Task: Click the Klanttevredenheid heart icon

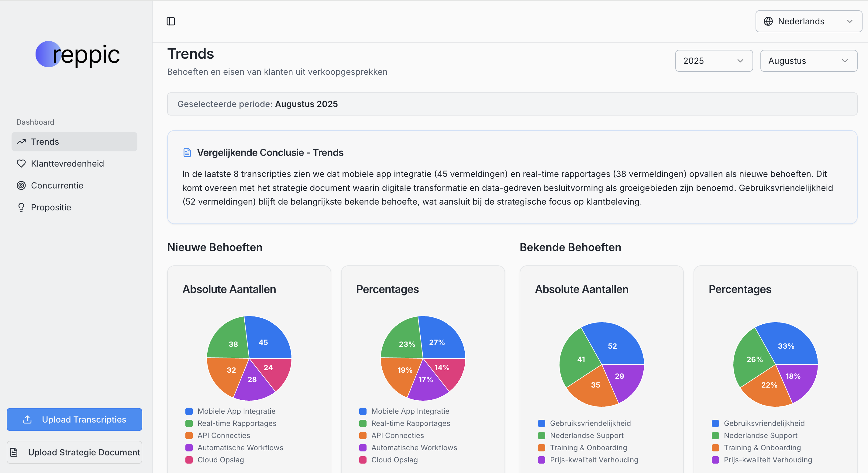Action: [x=21, y=164]
